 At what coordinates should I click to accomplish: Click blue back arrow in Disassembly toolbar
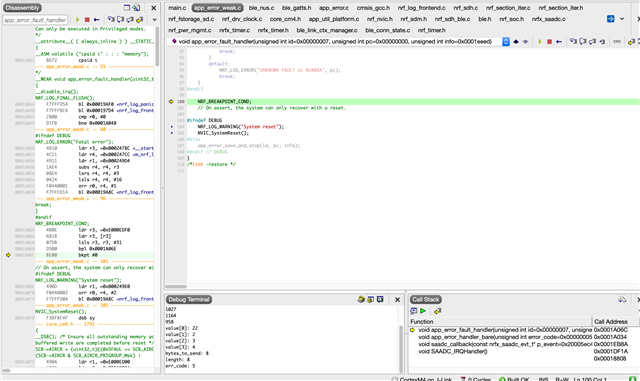[96, 19]
